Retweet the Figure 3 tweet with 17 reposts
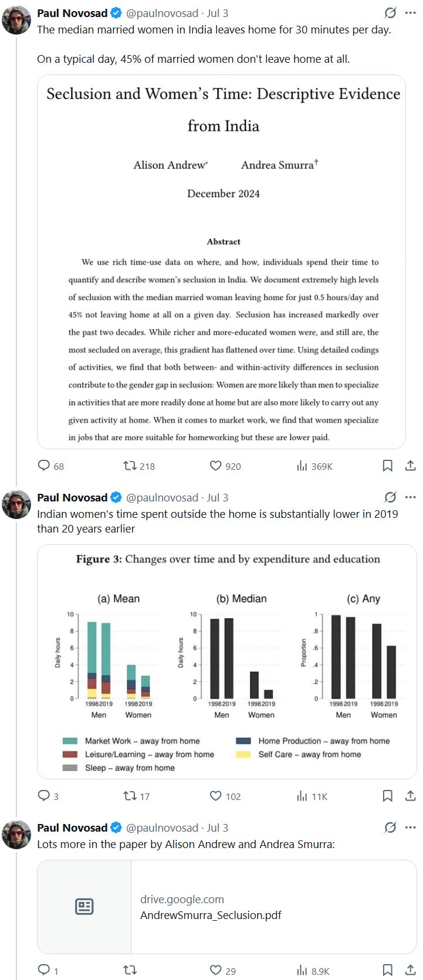Screen dimensions: 423x980 (137, 796)
